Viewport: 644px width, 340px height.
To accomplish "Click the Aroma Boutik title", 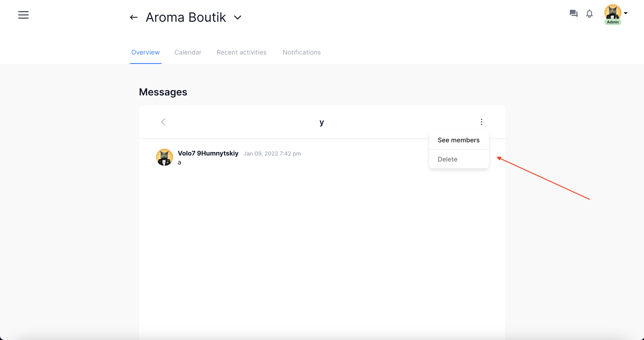I will (x=186, y=17).
